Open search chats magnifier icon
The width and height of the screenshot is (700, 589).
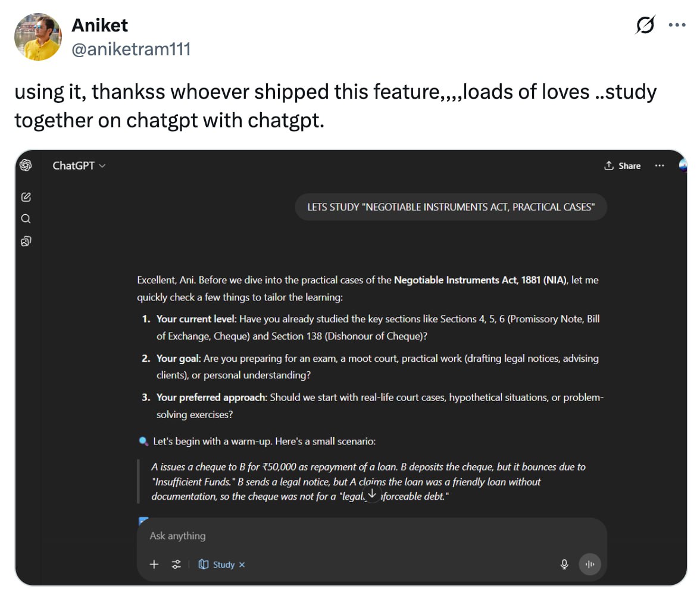pos(26,219)
